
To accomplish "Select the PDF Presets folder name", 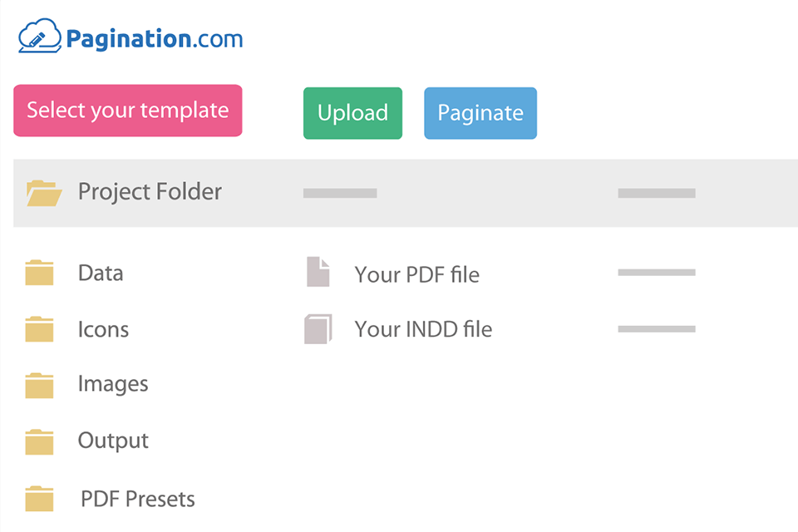I will 138,500.
